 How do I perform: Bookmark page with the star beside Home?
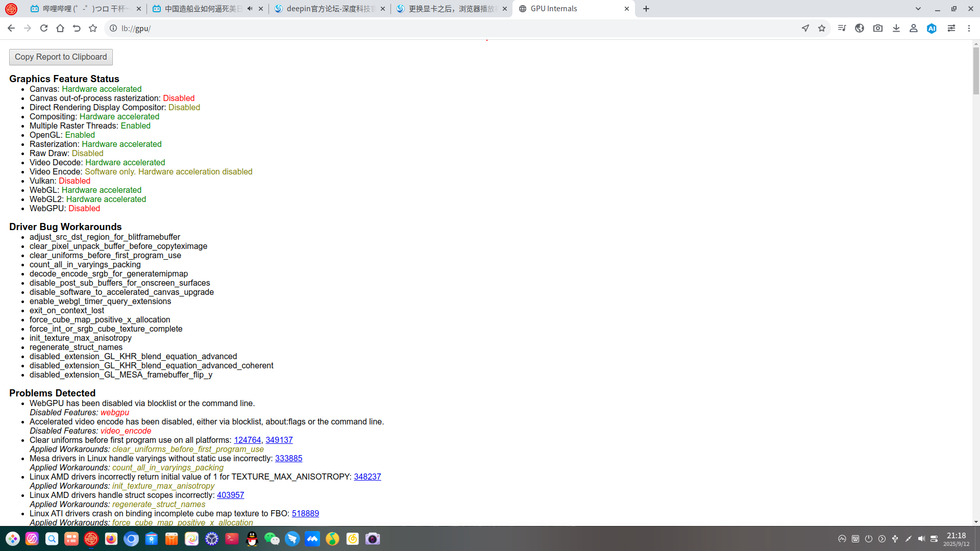coord(93,29)
